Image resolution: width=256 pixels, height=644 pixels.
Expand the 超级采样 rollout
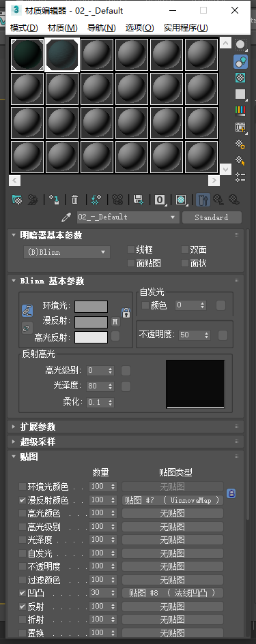click(38, 442)
